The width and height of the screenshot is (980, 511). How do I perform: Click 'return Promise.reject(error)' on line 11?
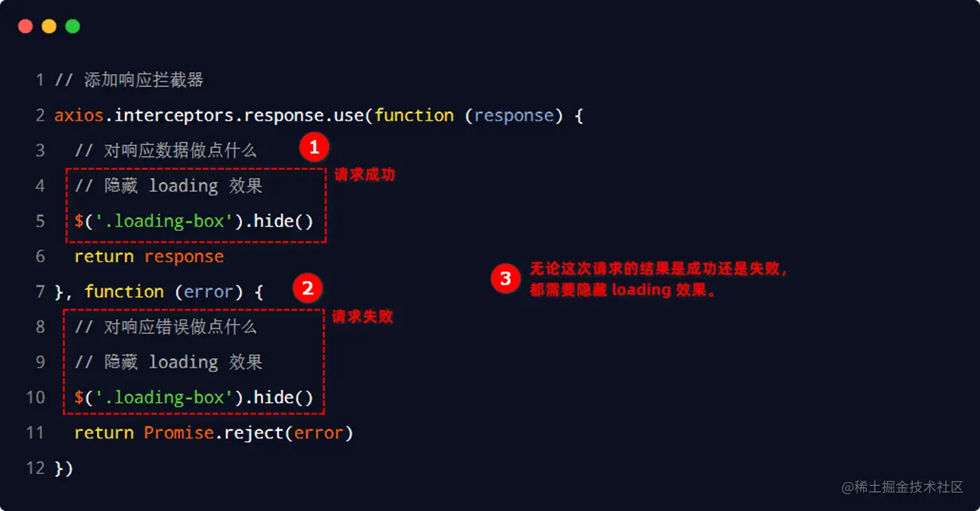coord(213,432)
